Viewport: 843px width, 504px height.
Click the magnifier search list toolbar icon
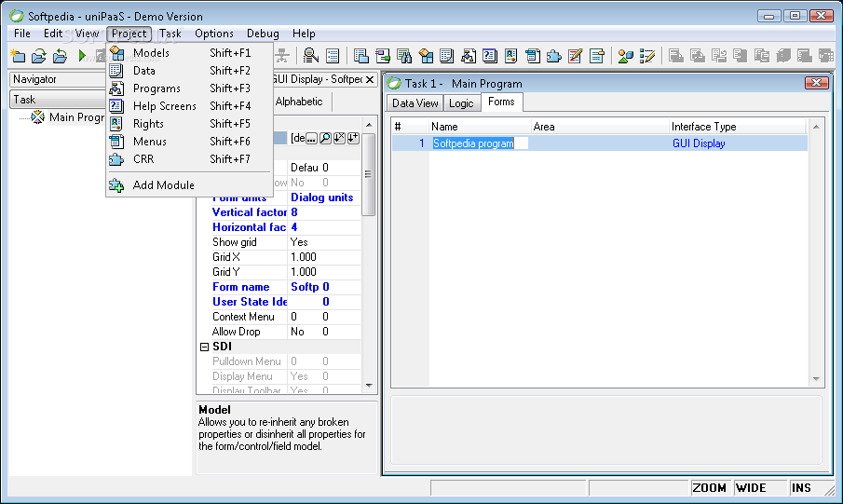[311, 55]
